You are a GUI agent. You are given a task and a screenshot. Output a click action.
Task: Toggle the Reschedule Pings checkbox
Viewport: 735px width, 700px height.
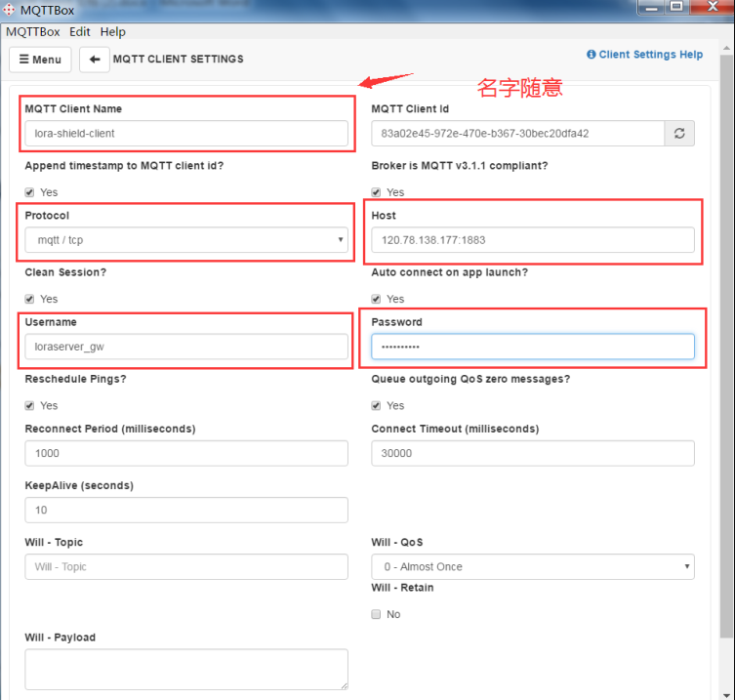pyautogui.click(x=29, y=406)
